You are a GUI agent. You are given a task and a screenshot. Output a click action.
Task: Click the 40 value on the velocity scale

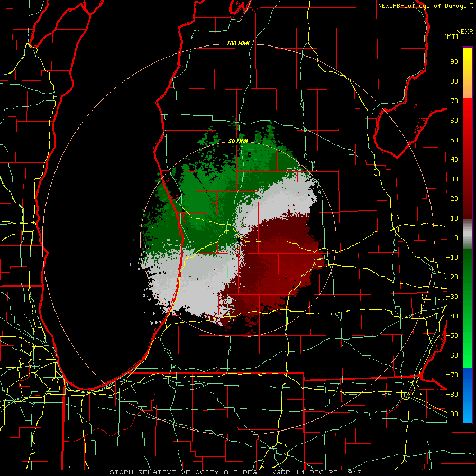[x=454, y=159]
